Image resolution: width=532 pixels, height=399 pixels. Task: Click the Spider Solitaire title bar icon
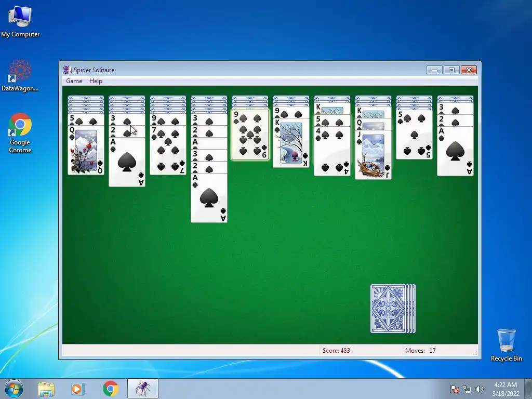(x=67, y=70)
